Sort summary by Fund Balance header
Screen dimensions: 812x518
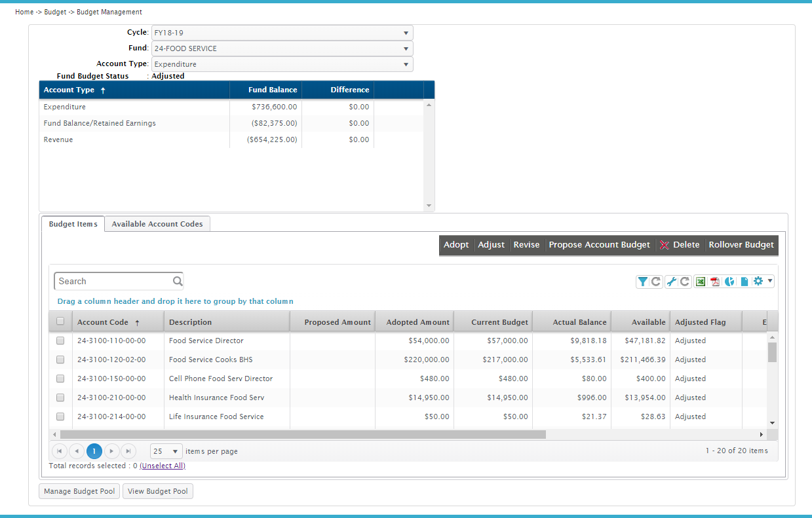click(265, 90)
